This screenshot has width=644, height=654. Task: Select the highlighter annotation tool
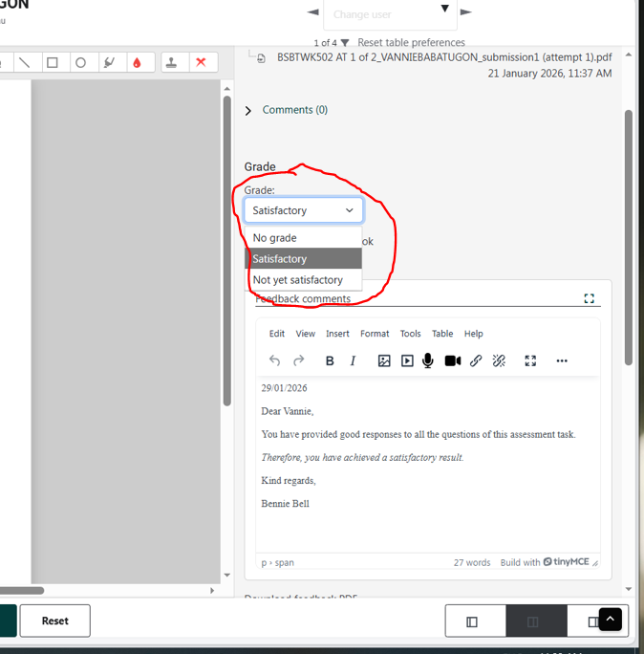pos(109,63)
